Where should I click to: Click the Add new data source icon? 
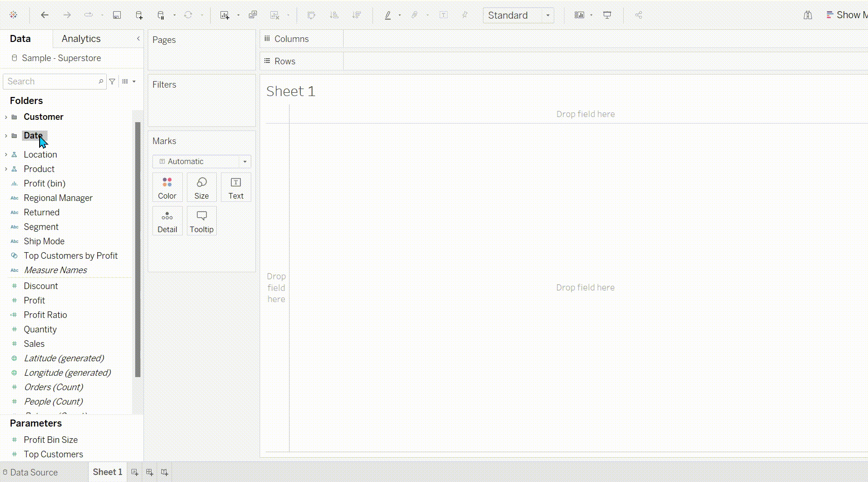point(139,15)
